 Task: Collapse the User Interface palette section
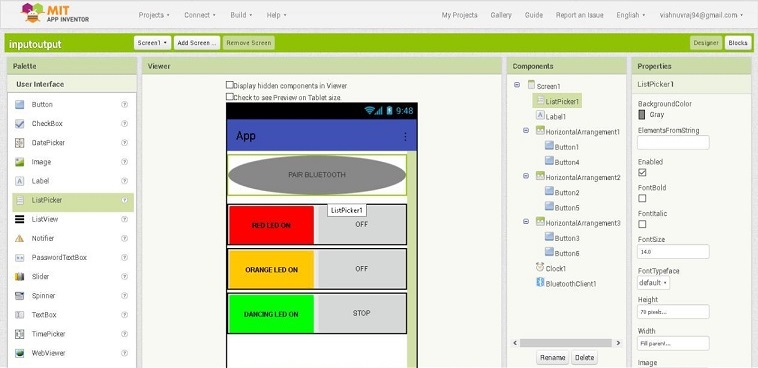click(72, 84)
